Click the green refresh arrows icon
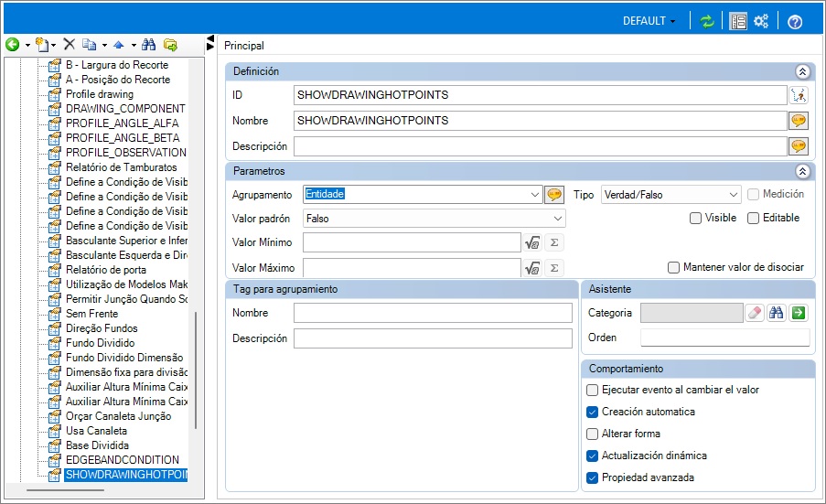 (x=707, y=21)
